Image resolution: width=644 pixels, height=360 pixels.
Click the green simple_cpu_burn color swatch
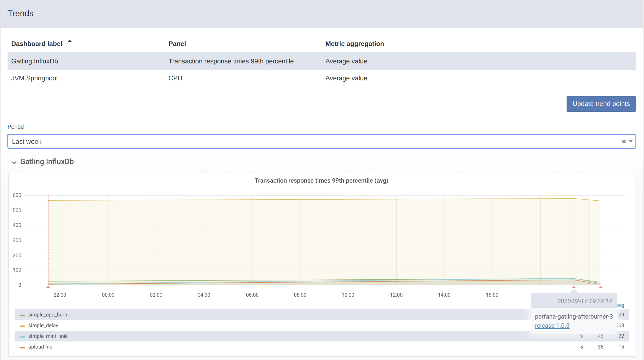point(22,315)
